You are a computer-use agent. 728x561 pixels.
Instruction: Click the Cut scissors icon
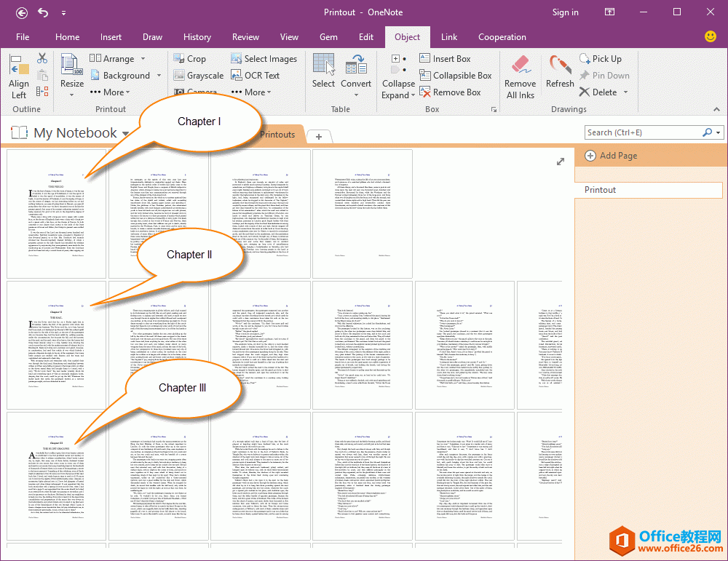41,59
